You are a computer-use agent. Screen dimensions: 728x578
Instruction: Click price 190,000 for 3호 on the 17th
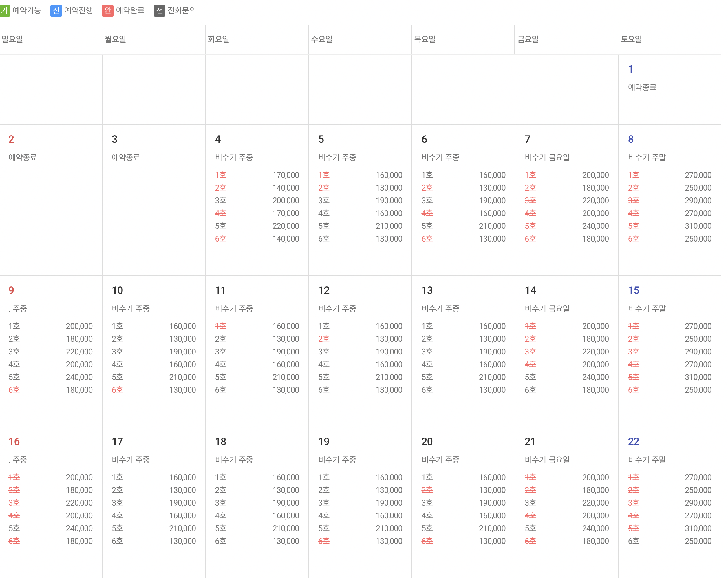coord(182,503)
